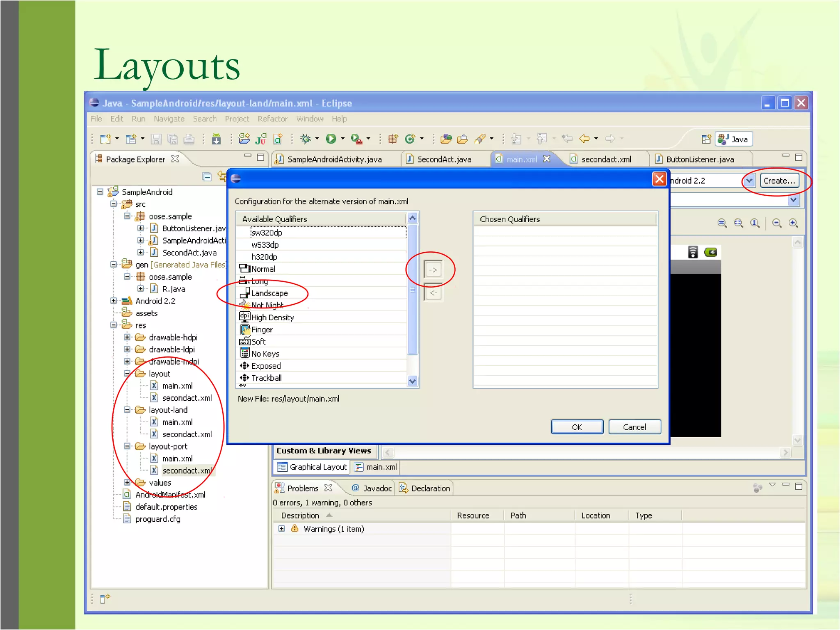The height and width of the screenshot is (630, 840).
Task: Switch to the SecondAct.java tab
Action: click(443, 159)
